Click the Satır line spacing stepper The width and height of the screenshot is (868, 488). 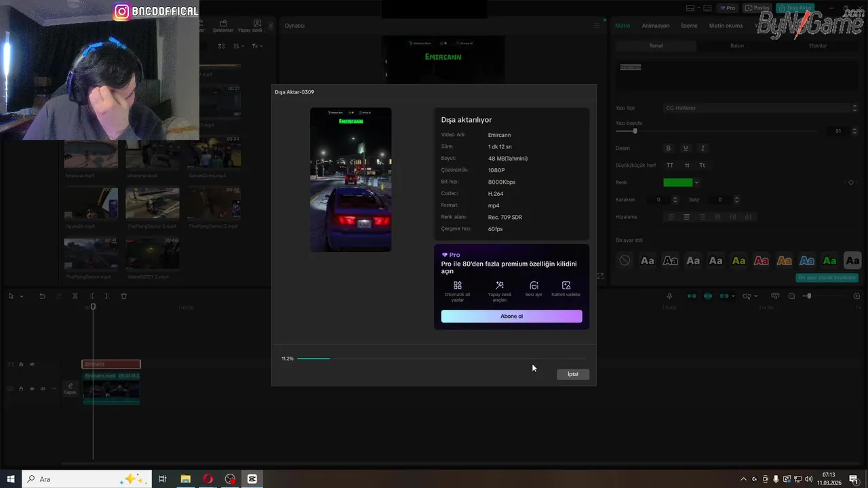tap(736, 200)
